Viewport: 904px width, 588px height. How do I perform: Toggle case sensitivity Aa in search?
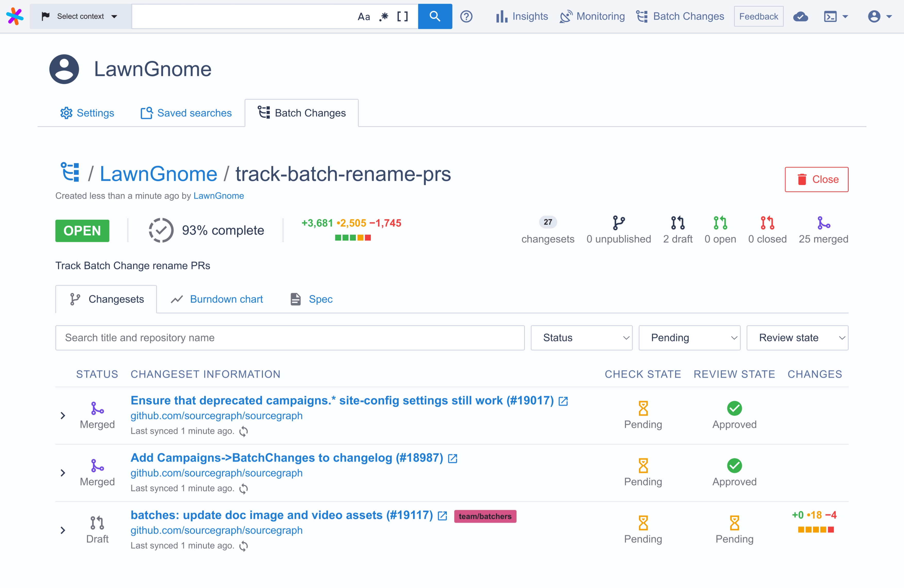[363, 16]
